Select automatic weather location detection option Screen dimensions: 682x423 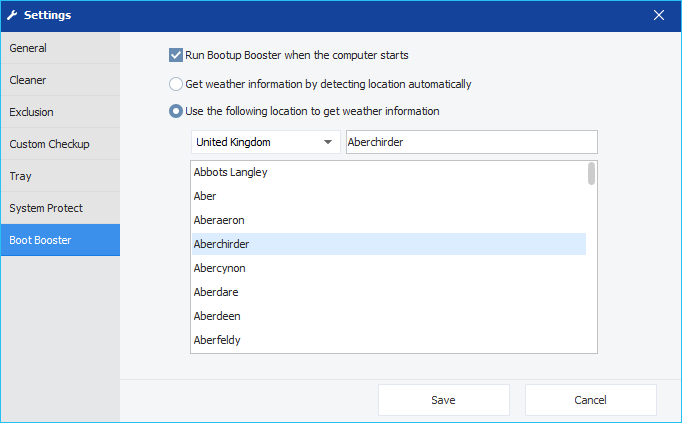pyautogui.click(x=176, y=84)
